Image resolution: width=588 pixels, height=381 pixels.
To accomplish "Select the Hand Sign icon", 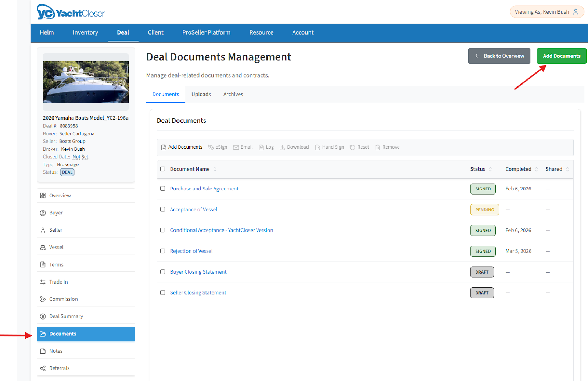I will pyautogui.click(x=318, y=147).
